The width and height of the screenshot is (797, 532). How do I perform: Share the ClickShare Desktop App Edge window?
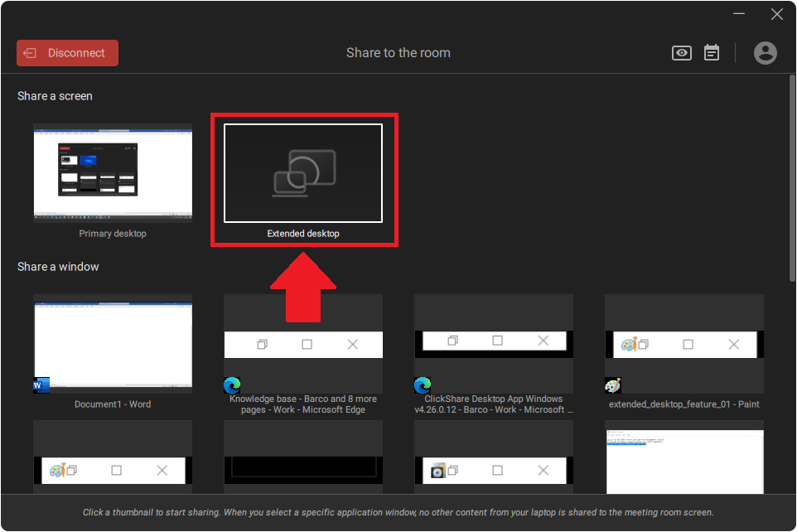pos(494,343)
